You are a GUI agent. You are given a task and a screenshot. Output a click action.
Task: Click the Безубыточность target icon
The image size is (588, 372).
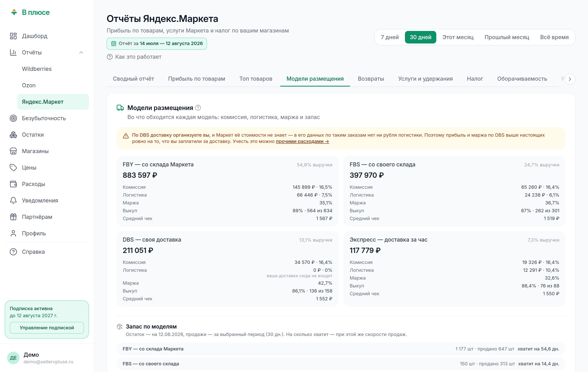(13, 118)
